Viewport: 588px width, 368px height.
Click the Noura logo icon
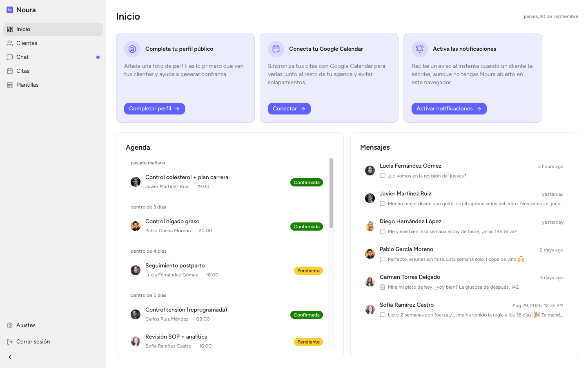10,10
